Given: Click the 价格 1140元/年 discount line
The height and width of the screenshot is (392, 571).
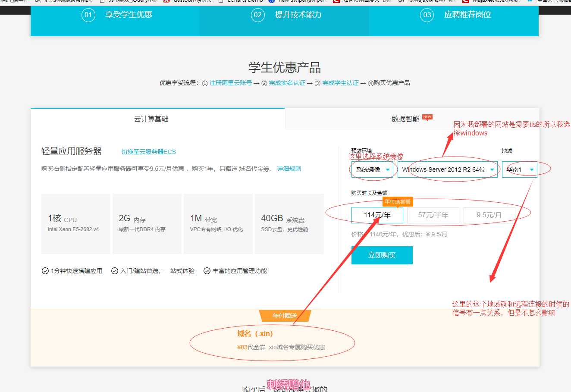Looking at the screenshot, I should tap(399, 235).
